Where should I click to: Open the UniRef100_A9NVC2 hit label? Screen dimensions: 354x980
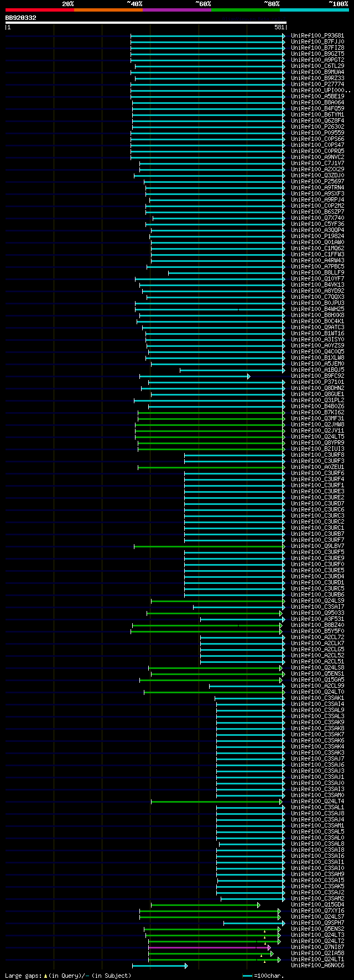(317, 157)
